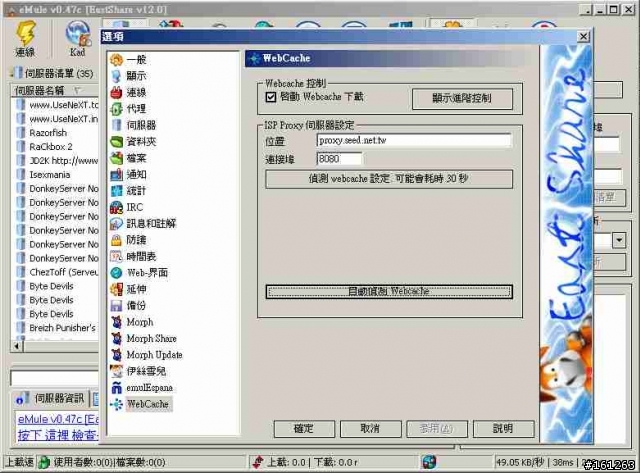Open the Morph Share options page

click(x=143, y=338)
